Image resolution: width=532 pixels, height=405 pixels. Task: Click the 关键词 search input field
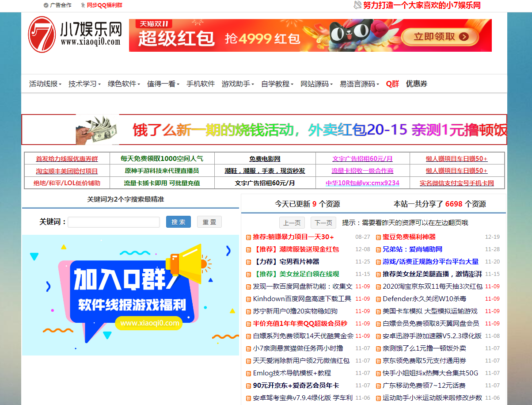[x=114, y=222]
